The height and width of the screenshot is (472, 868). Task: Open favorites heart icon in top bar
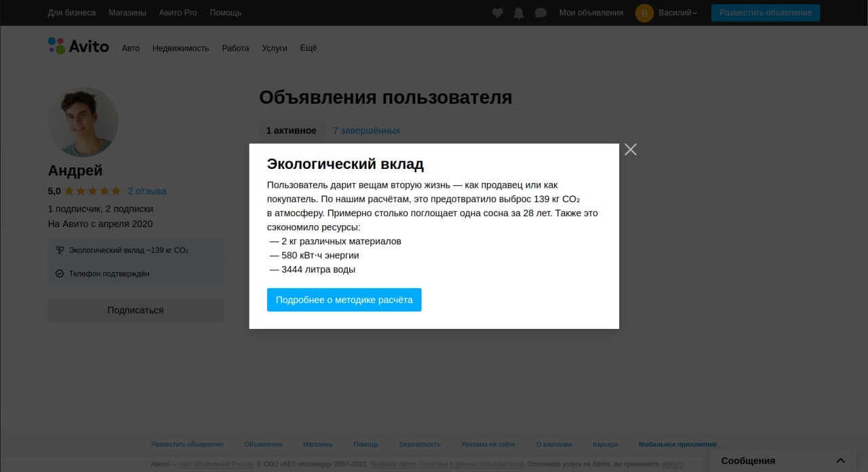[x=497, y=13]
